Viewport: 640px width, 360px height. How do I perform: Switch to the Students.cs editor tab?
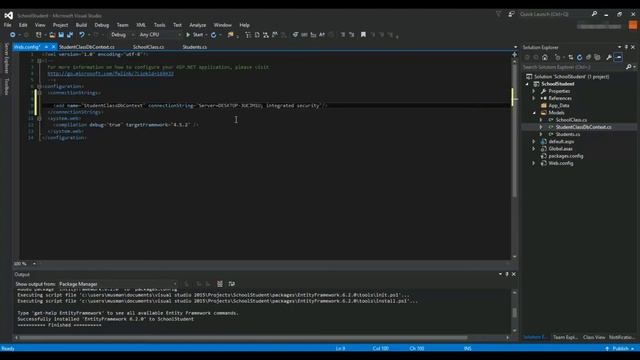[195, 47]
